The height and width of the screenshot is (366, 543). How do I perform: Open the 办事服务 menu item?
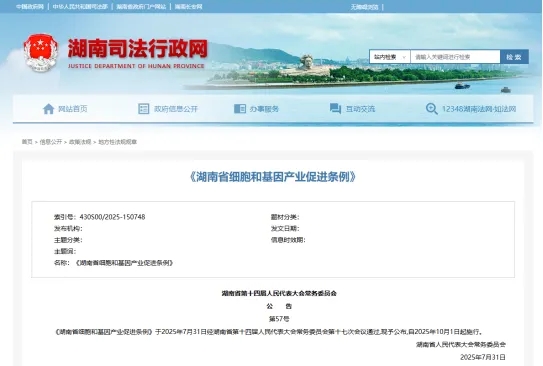(264, 109)
